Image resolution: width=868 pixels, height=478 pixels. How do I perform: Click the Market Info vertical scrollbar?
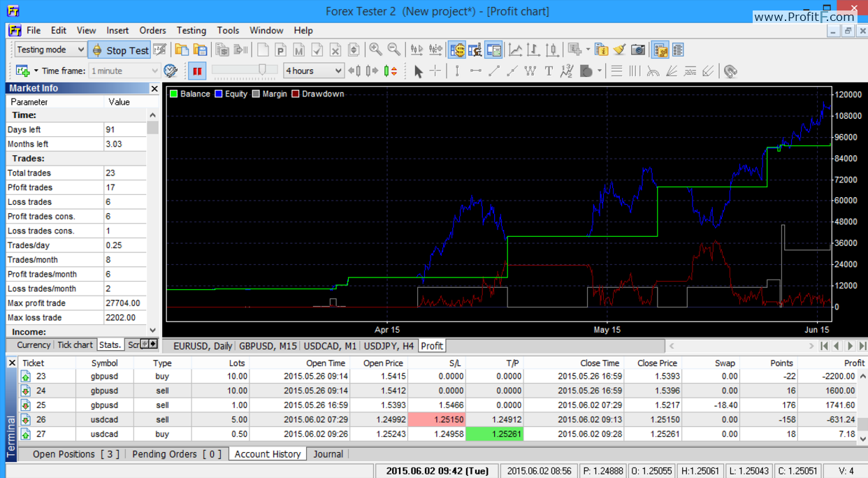pyautogui.click(x=153, y=223)
